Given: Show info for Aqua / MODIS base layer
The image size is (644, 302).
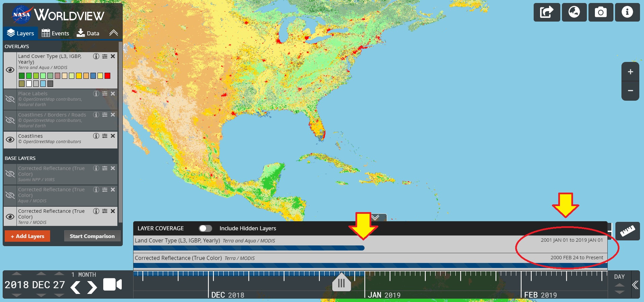Looking at the screenshot, I should pos(96,190).
